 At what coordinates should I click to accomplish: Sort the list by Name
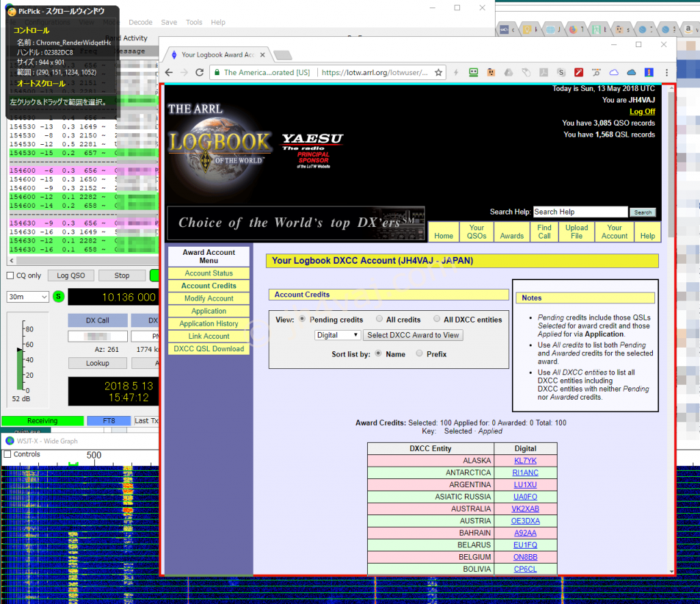tap(378, 353)
